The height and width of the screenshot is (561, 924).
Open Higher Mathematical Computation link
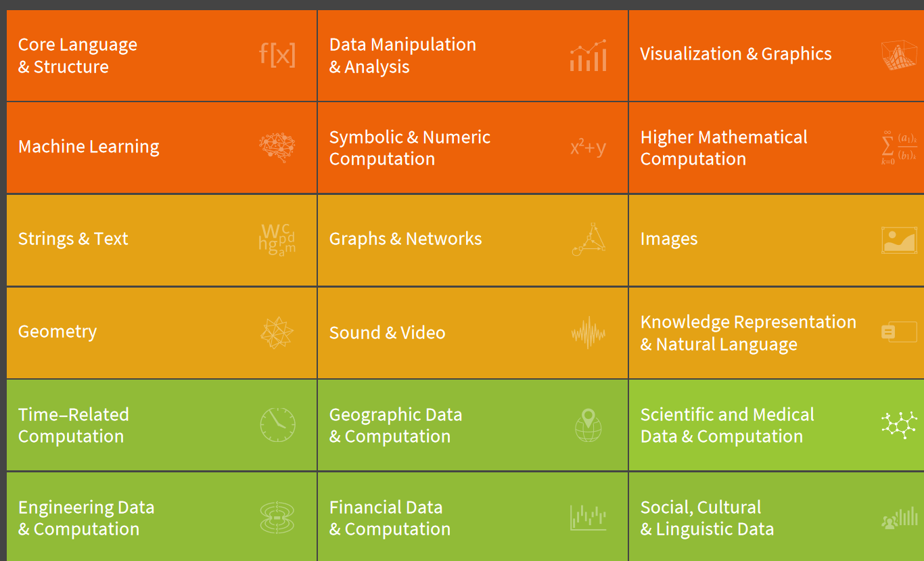coord(724,148)
